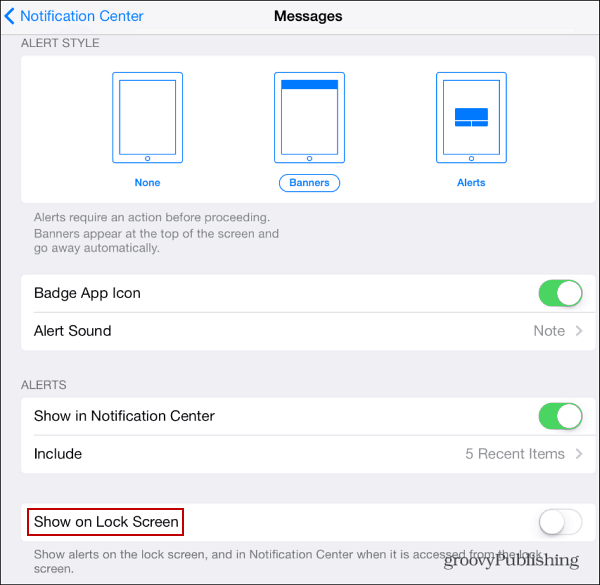
Task: Open the Include chevron for recent items
Action: (x=579, y=454)
